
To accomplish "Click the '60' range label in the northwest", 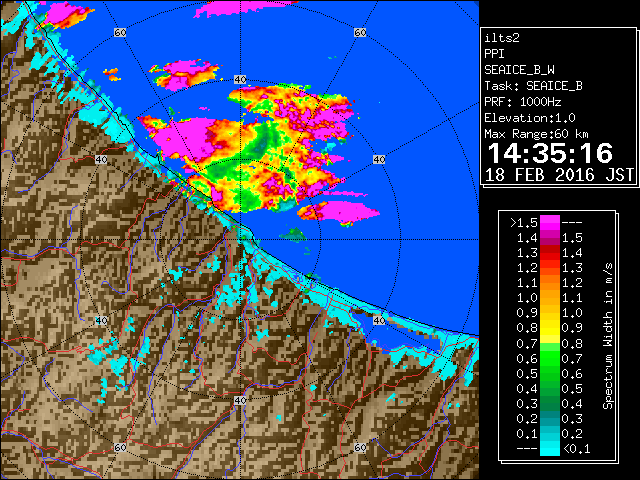I will (x=120, y=32).
